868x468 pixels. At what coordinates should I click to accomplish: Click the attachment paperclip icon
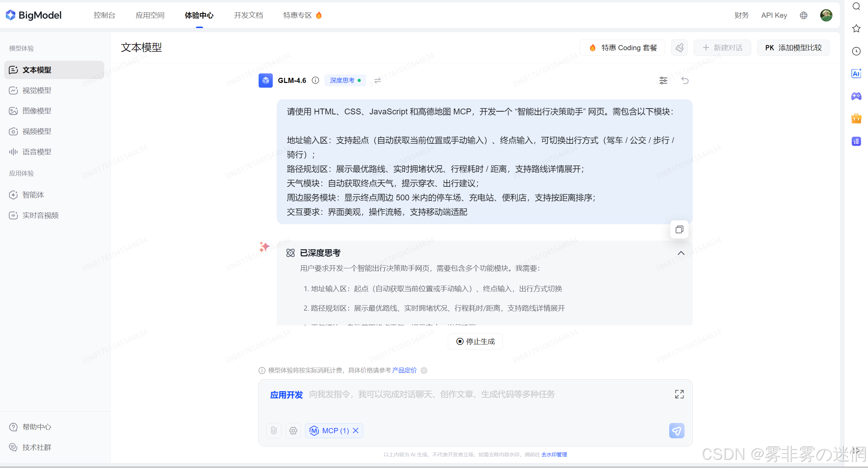[x=274, y=430]
